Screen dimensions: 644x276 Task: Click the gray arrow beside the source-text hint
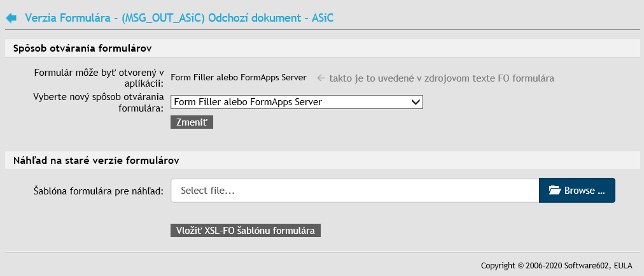(321, 78)
